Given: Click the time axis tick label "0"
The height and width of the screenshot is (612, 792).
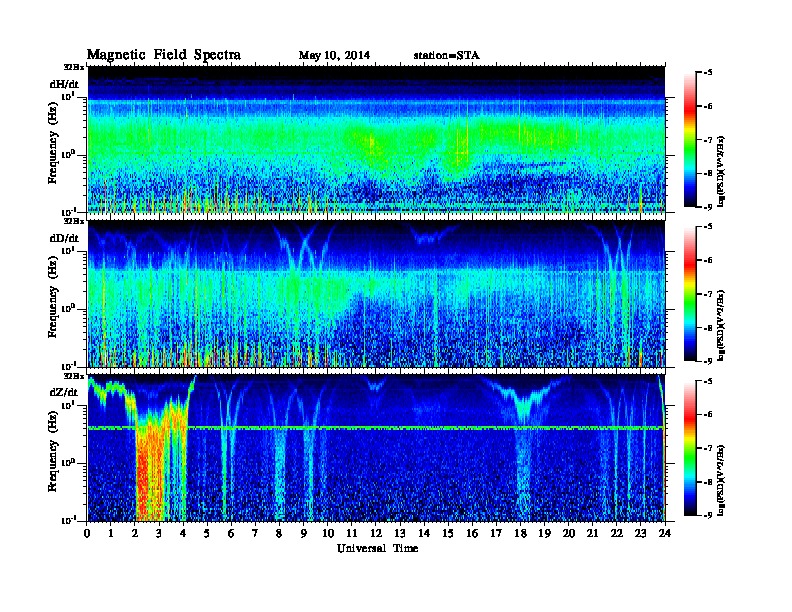Looking at the screenshot, I should pos(87,534).
